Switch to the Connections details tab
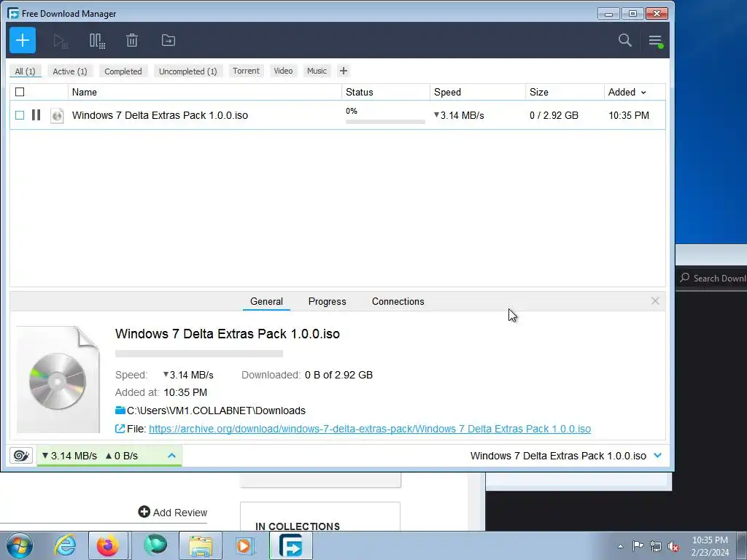Screen dimensions: 747x560 click(x=398, y=301)
